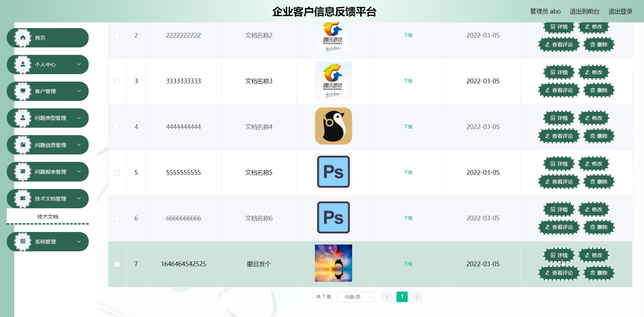644x317 pixels.
Task: Click 删除 for 文档名称6
Action: (x=599, y=227)
